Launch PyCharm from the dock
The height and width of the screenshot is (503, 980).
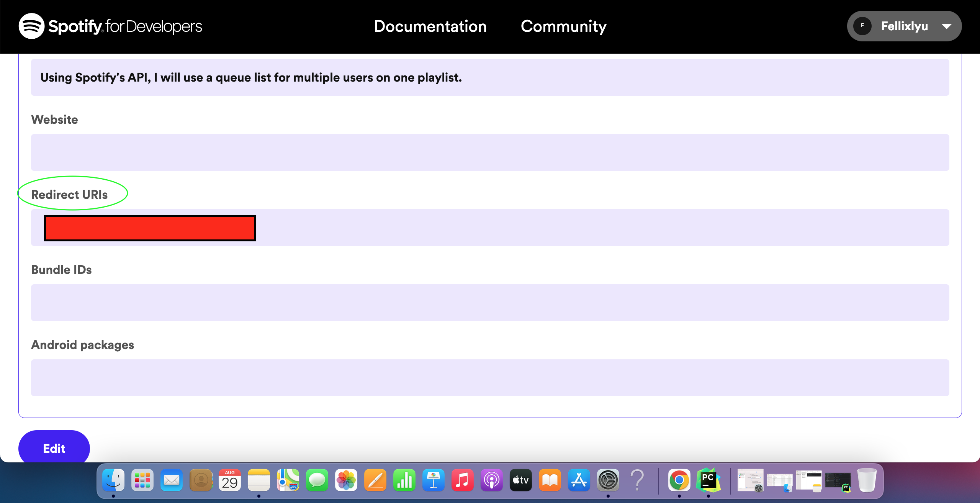click(708, 480)
